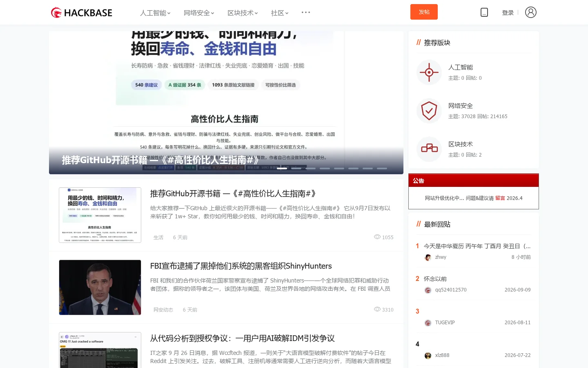Image resolution: width=588 pixels, height=368 pixels.
Task: Click the 网安动态 category tag
Action: coord(163,310)
